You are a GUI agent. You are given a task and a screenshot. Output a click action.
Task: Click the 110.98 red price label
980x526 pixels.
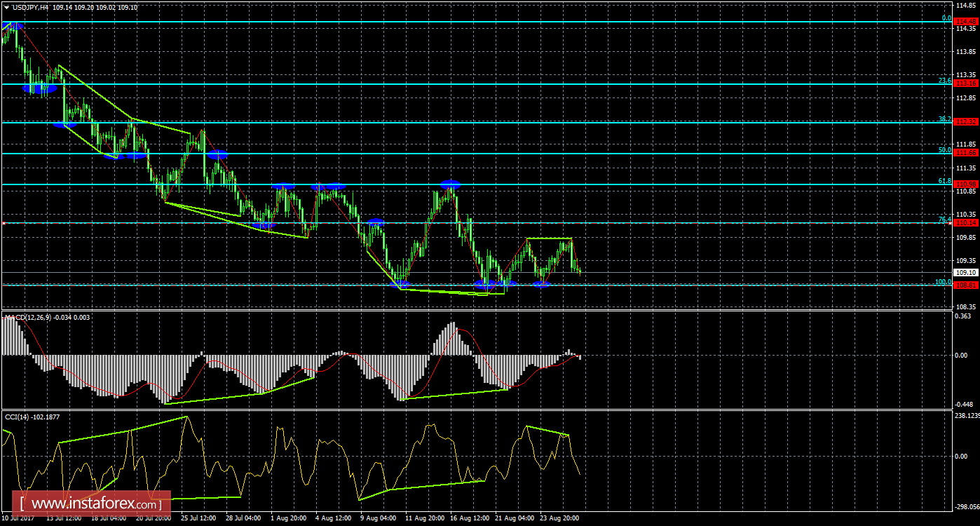(x=967, y=184)
